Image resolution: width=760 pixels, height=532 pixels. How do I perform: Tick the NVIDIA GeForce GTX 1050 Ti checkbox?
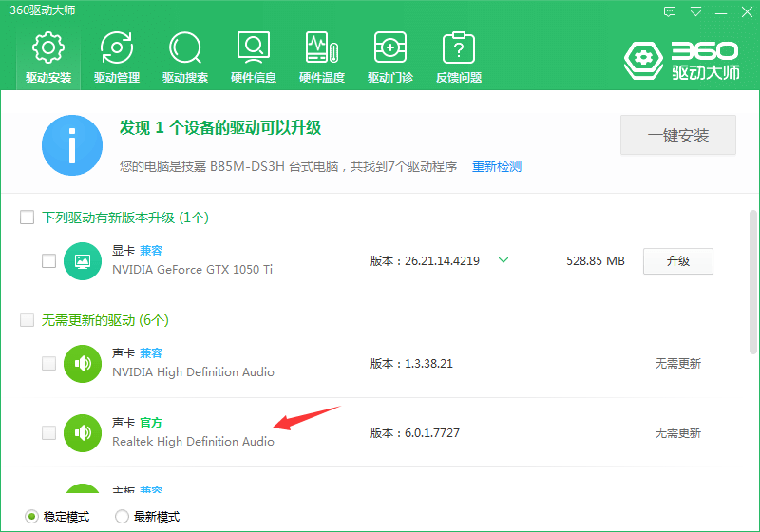pos(49,260)
